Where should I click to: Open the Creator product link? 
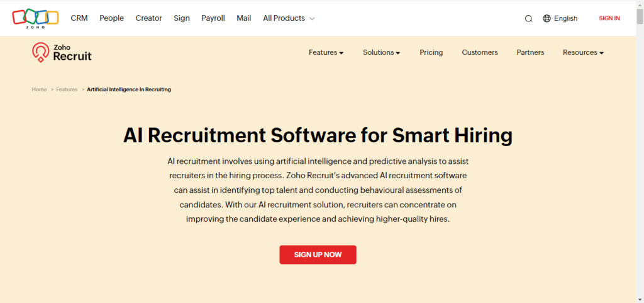148,18
